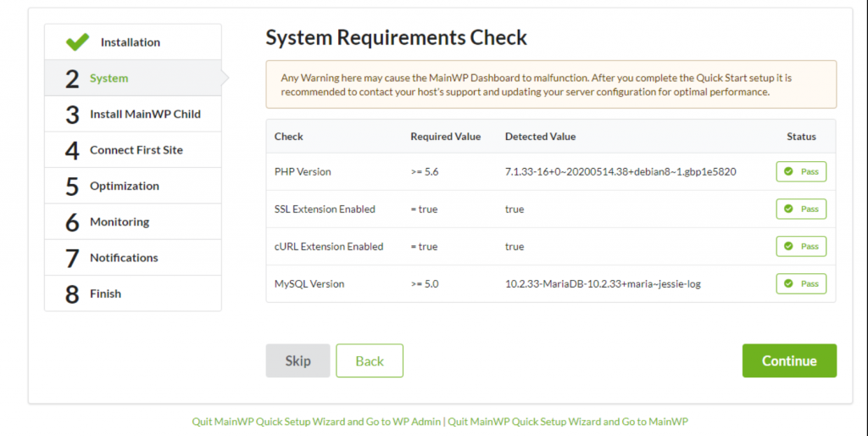Click the Pass check icon for PHP Version

[788, 171]
